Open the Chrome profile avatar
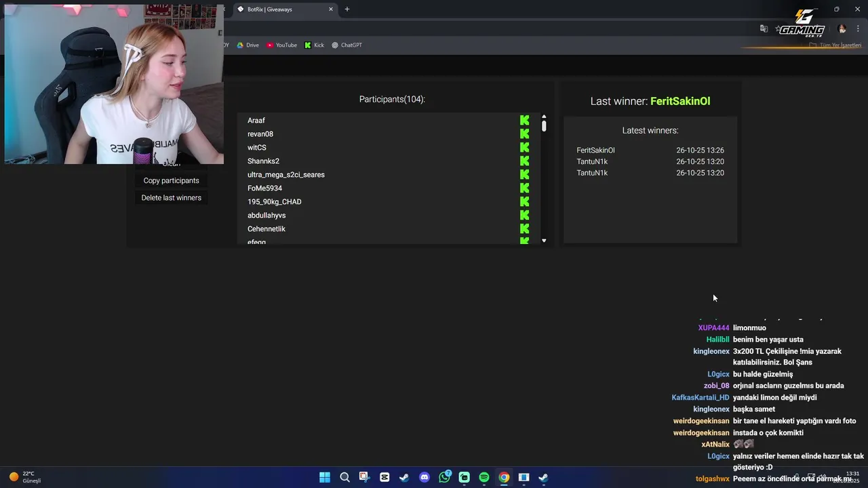This screenshot has height=488, width=868. coord(842,28)
